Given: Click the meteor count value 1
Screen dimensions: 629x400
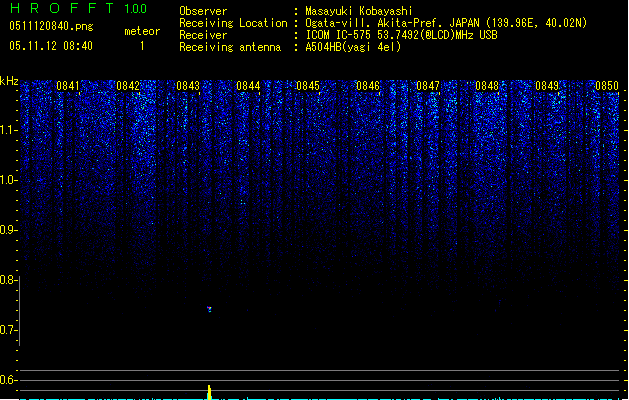Looking at the screenshot, I should click(x=142, y=46).
